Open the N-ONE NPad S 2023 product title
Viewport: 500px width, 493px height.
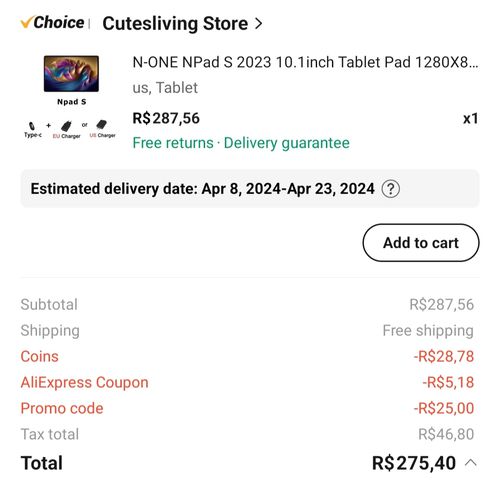[305, 62]
